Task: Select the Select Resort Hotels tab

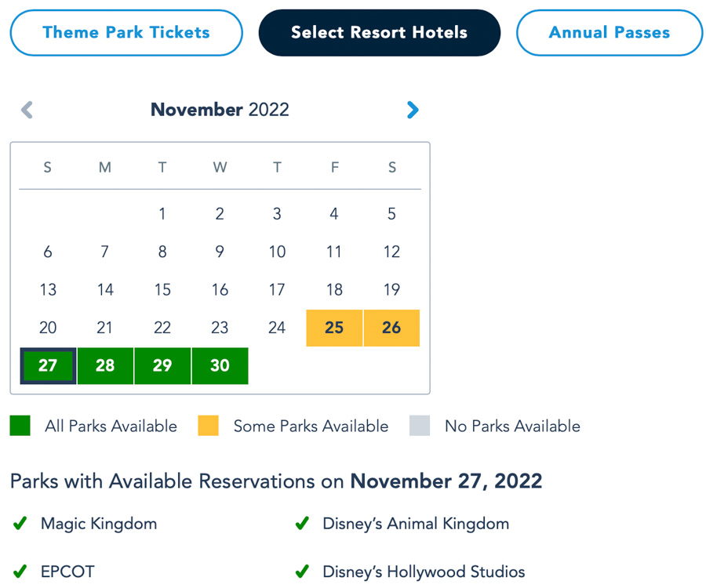Action: (x=379, y=33)
